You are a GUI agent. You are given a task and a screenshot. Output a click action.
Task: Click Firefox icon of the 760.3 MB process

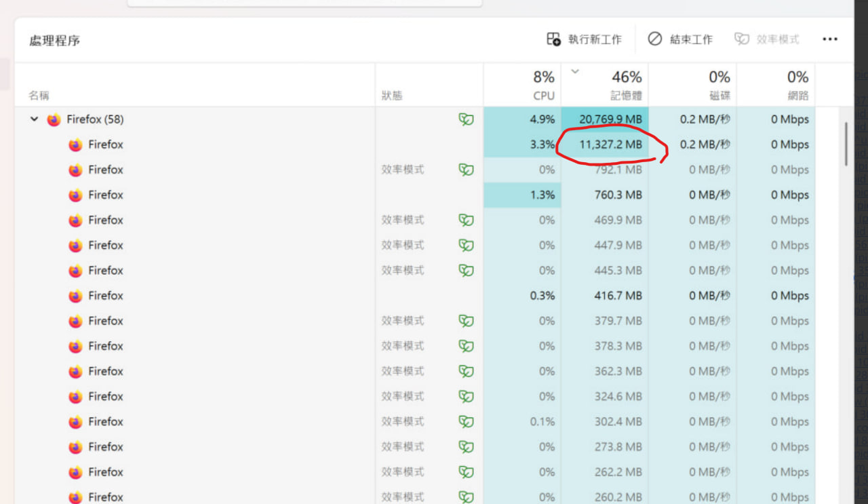pyautogui.click(x=75, y=195)
